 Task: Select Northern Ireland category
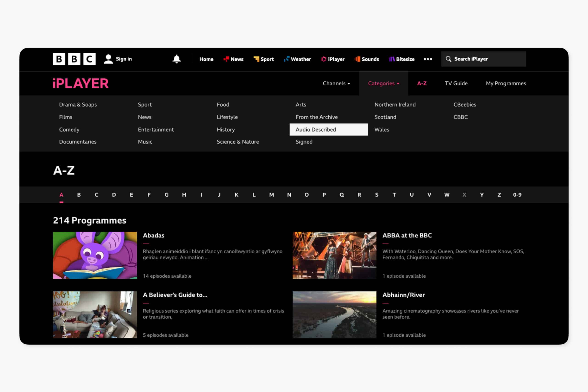point(395,105)
